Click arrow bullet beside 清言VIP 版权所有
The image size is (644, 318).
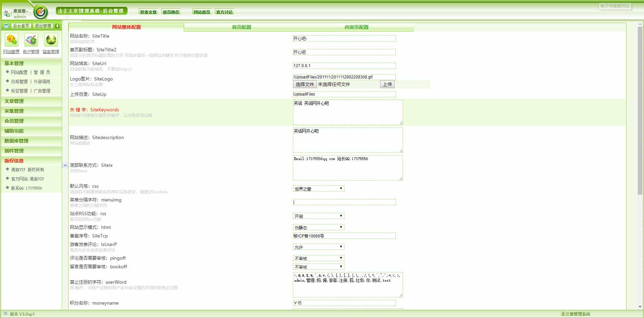pos(8,169)
